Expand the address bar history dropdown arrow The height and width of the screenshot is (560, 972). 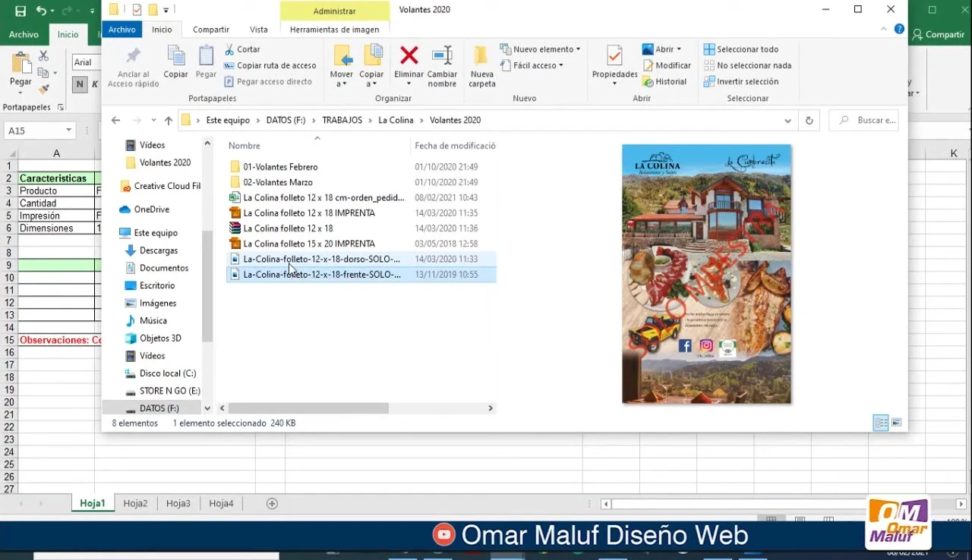coord(787,121)
